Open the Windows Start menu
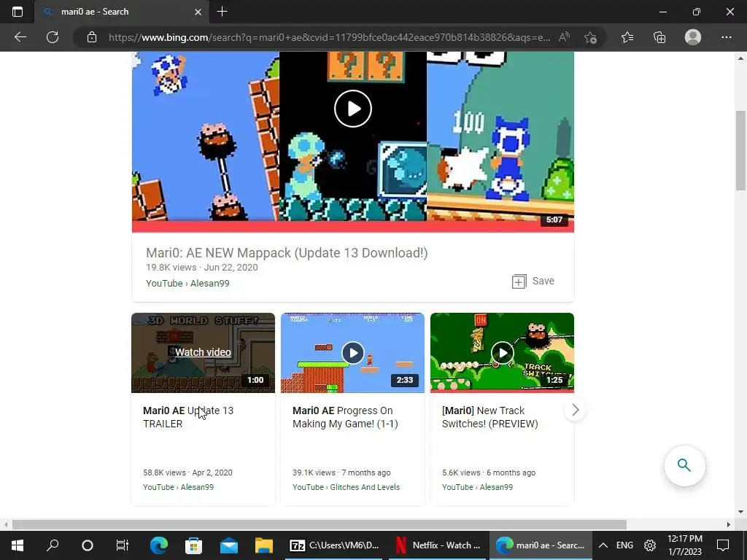Image resolution: width=747 pixels, height=560 pixels. coord(18,545)
